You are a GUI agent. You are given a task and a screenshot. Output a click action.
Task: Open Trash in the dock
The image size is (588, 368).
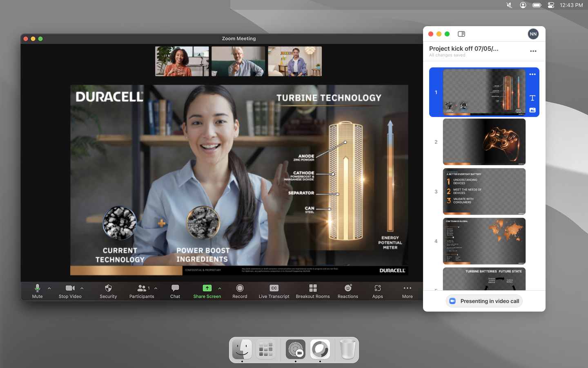pos(348,349)
